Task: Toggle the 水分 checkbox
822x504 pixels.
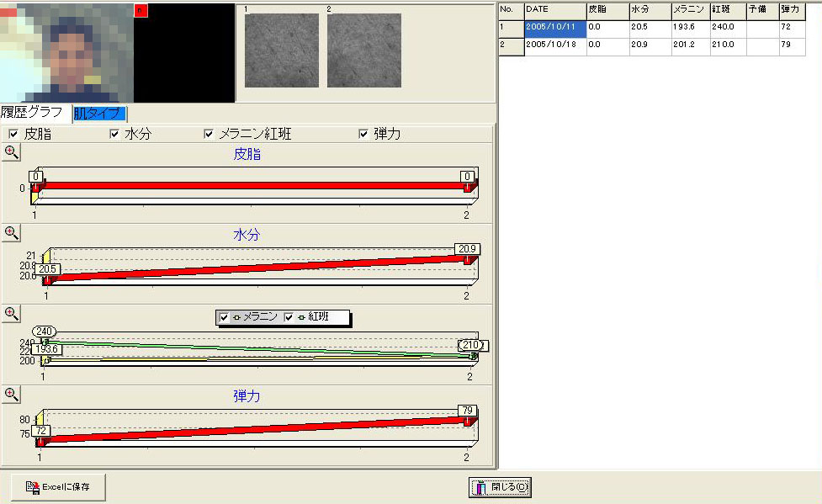Action: tap(114, 134)
